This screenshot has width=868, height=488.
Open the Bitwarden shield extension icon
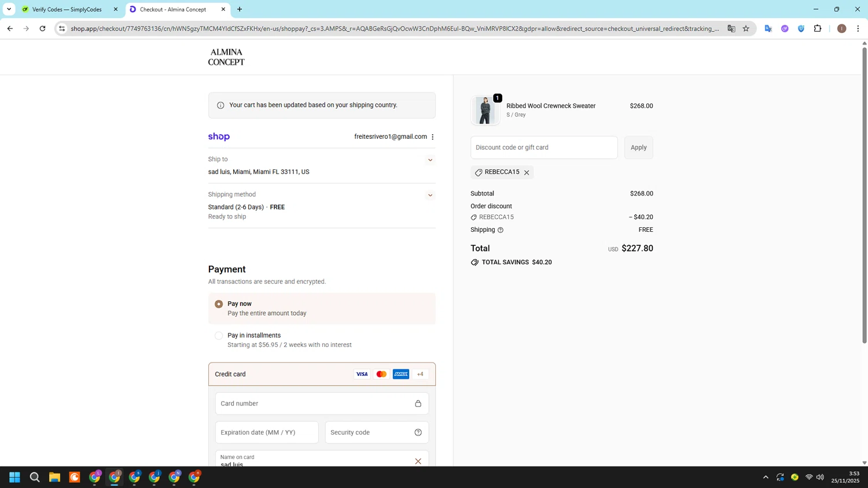point(801,28)
